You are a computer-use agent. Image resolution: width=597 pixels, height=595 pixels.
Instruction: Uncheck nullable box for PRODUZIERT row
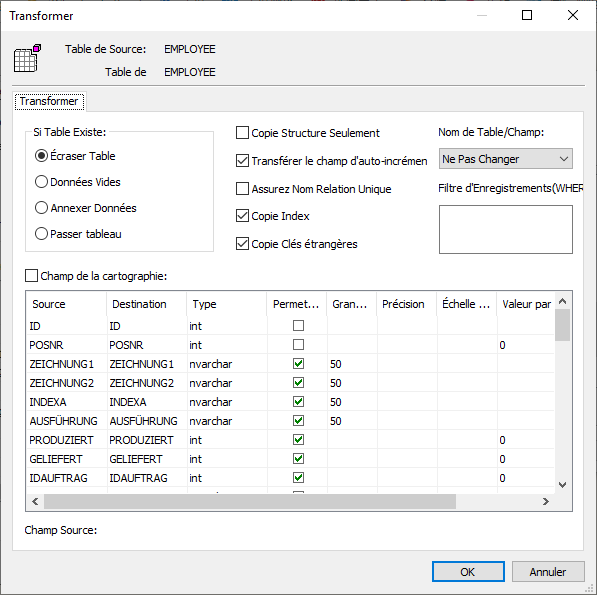click(298, 440)
